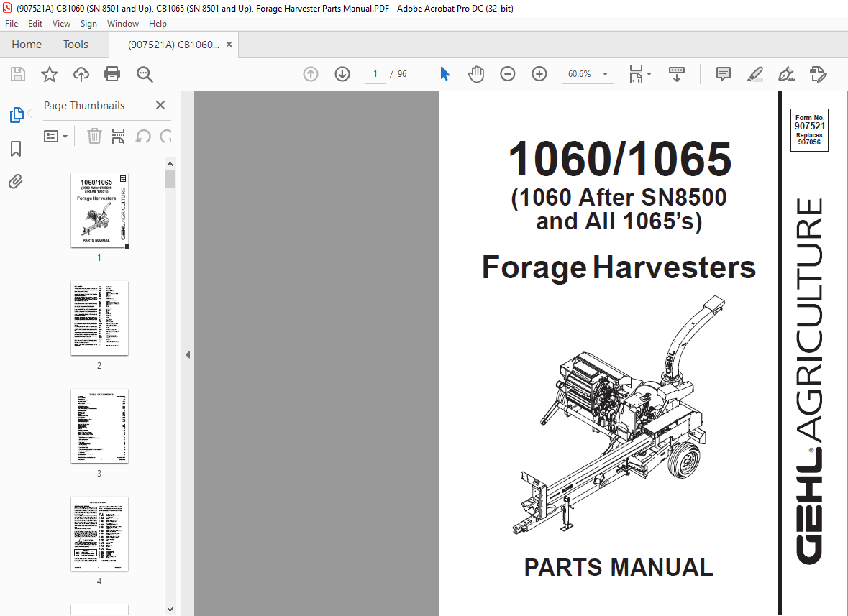Click 'PARTS MANUAL' text on page
The height and width of the screenshot is (616, 848).
tap(619, 567)
